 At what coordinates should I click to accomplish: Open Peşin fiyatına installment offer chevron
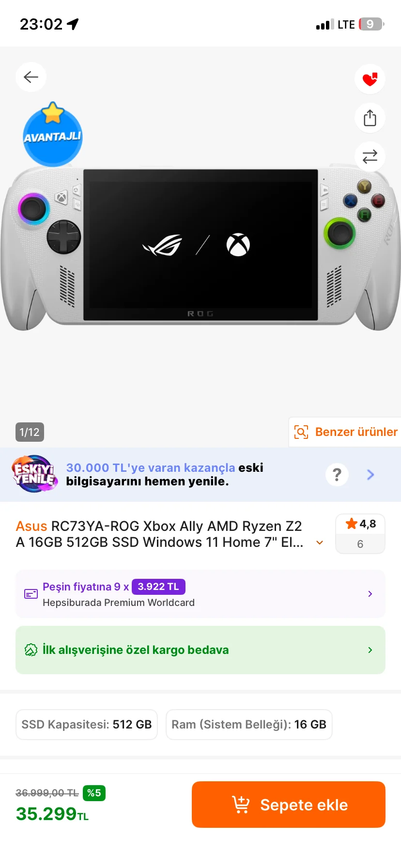370,594
